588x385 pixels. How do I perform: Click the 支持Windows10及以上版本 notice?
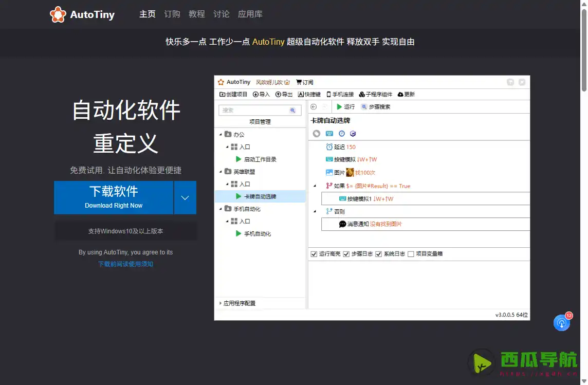coord(125,231)
